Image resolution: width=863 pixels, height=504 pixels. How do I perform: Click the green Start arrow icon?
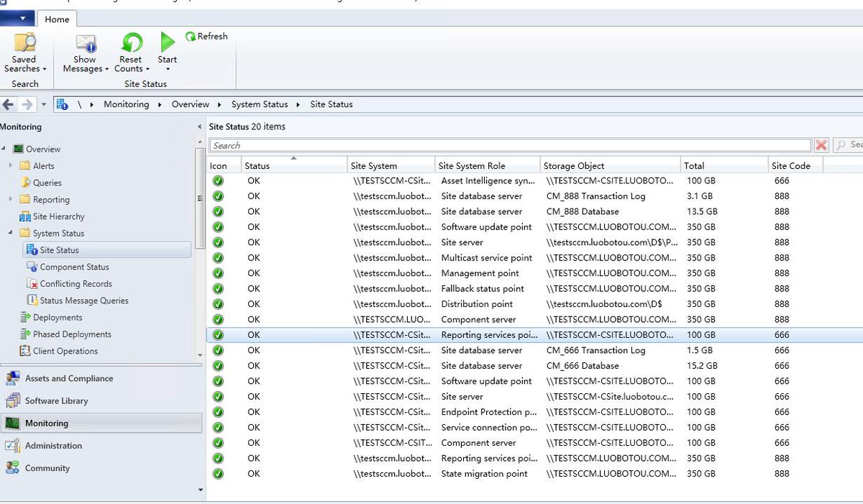168,42
